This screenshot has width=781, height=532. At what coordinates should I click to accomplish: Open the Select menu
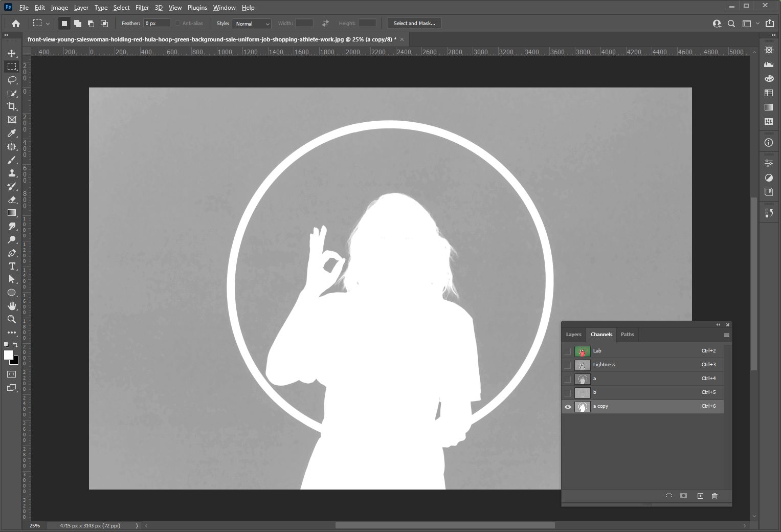[x=121, y=8]
